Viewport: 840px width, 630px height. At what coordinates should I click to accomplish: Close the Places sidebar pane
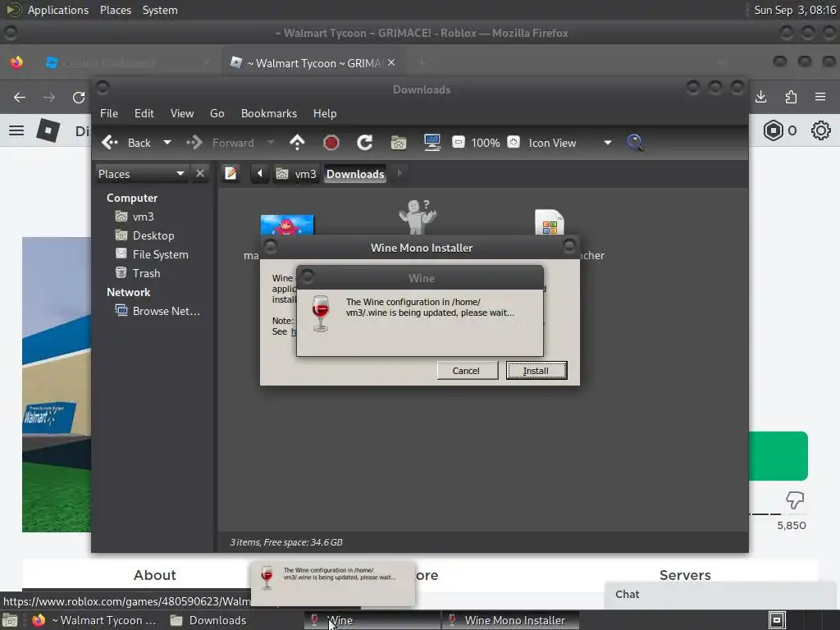(x=200, y=174)
